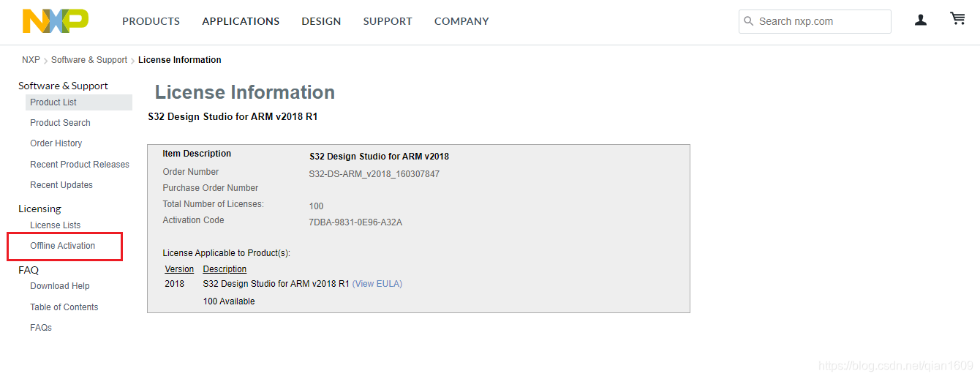Open Offline Activation link
Viewport: 980px width, 379px height.
coord(63,246)
